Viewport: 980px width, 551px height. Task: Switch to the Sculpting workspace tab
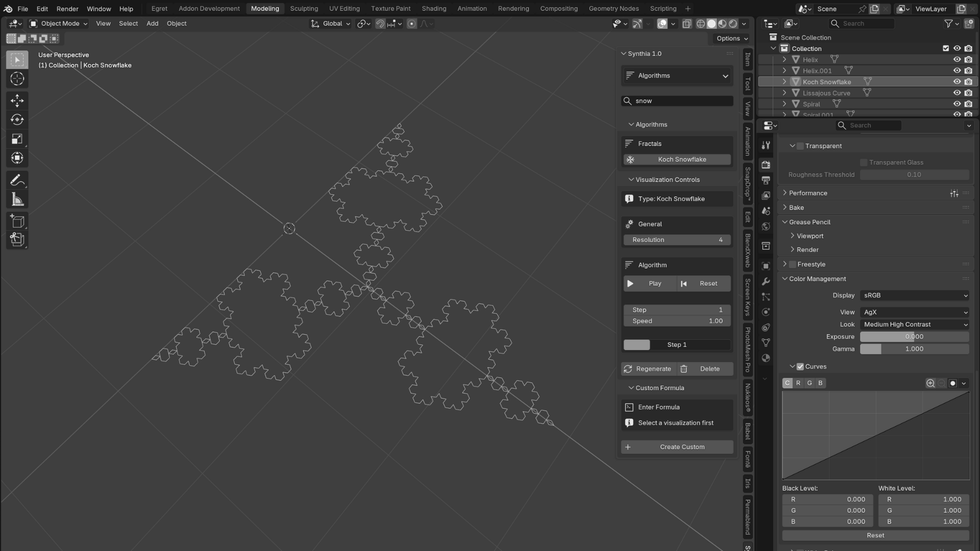pos(304,9)
